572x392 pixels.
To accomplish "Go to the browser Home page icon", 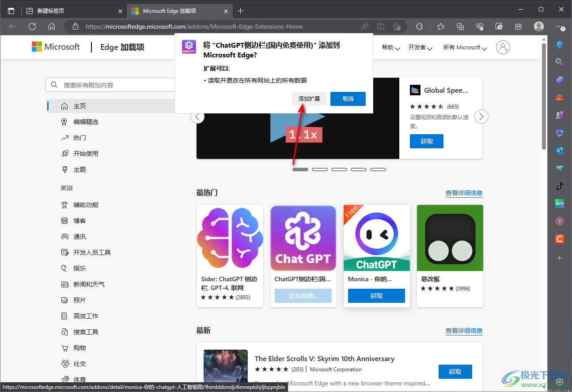I will pos(52,26).
